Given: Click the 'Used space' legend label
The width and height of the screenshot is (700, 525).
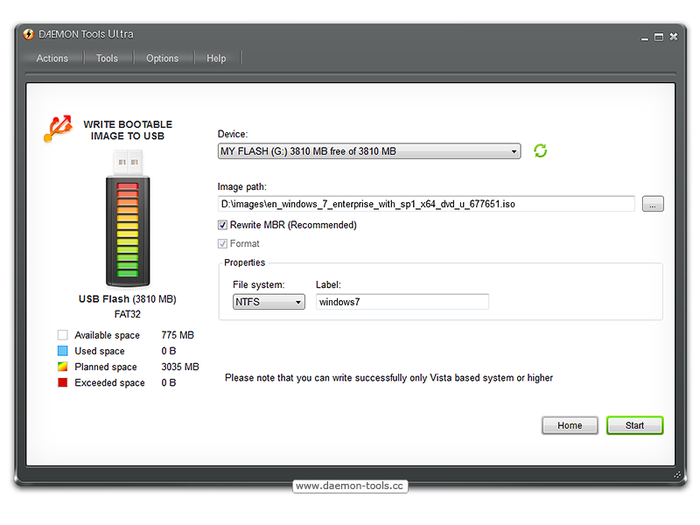Looking at the screenshot, I should pyautogui.click(x=100, y=351).
